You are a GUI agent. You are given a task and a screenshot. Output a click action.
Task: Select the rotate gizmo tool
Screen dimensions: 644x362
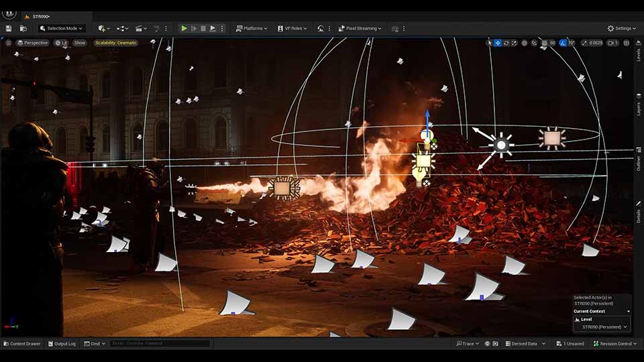point(507,43)
